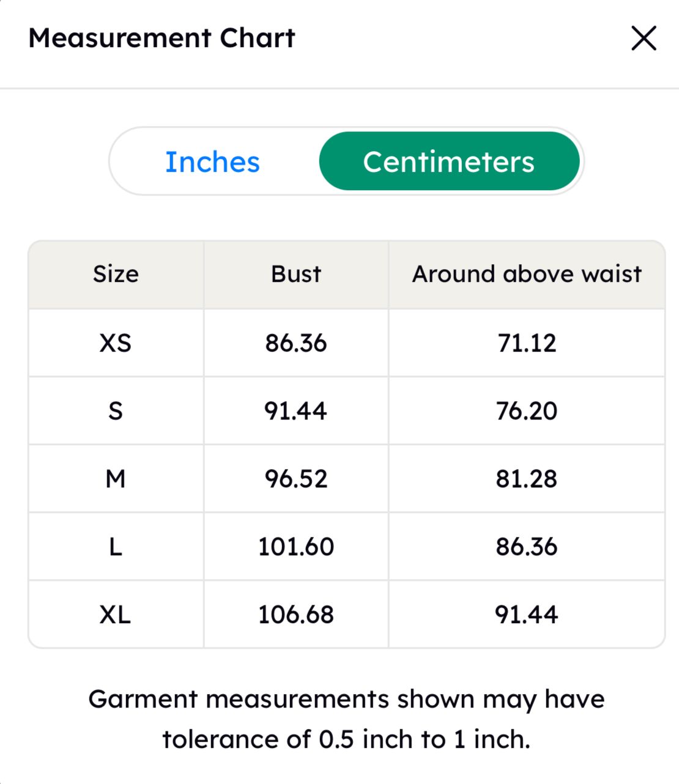Select the XS size row label

(x=116, y=343)
